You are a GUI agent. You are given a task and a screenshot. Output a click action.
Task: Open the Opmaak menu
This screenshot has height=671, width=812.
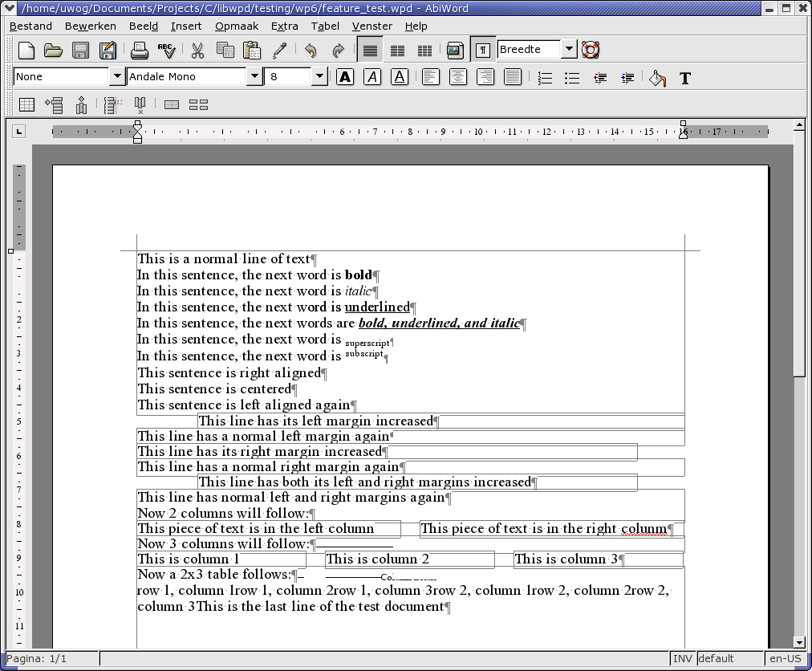pos(237,26)
